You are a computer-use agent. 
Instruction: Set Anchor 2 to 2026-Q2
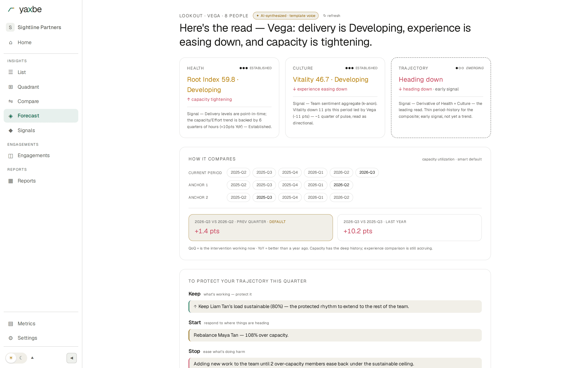(341, 197)
